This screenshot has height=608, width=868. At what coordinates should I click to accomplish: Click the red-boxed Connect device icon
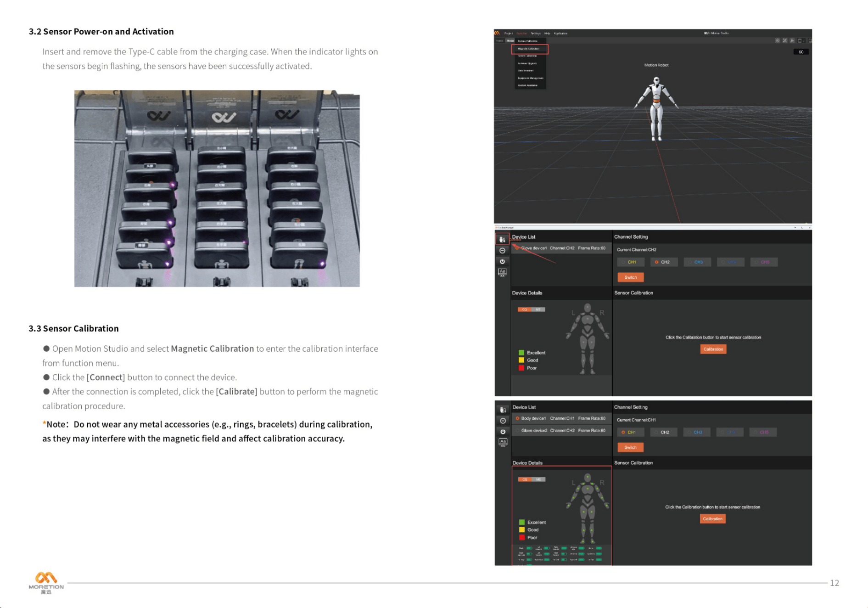[502, 239]
